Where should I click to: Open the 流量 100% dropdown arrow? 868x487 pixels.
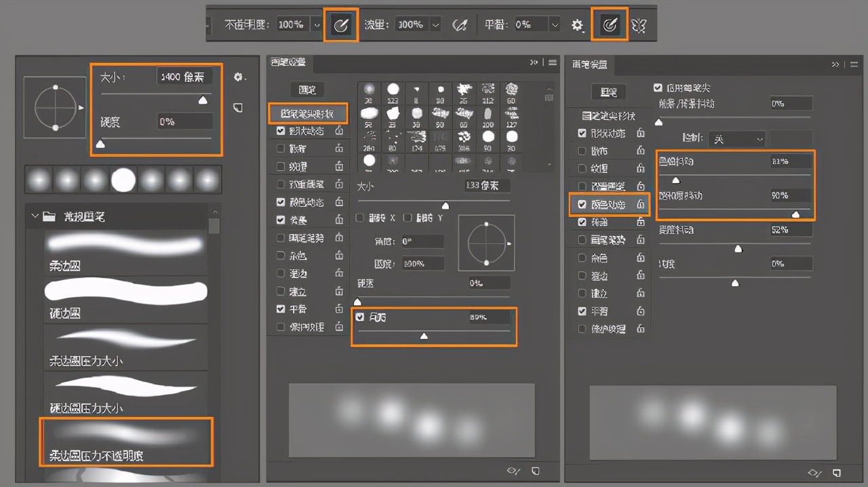click(x=435, y=25)
